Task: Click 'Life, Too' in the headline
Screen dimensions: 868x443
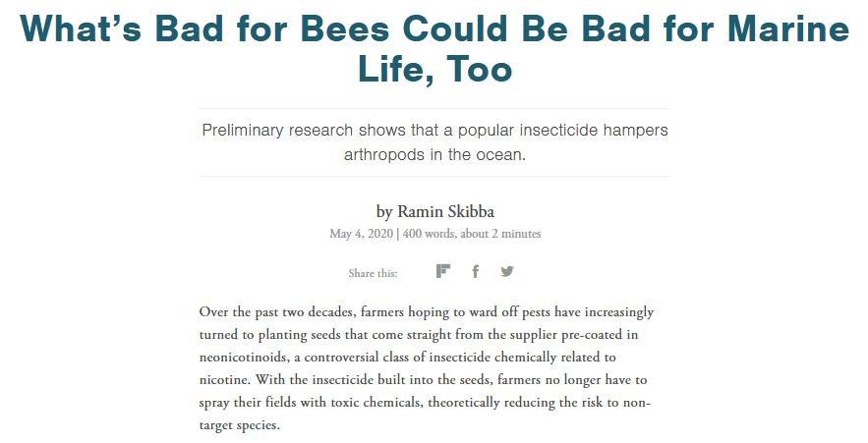Action: (434, 70)
